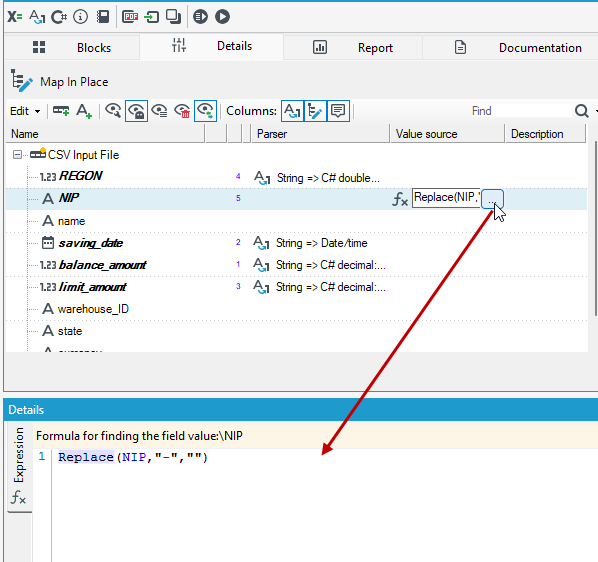Click the saving_date calendar type icon

48,243
